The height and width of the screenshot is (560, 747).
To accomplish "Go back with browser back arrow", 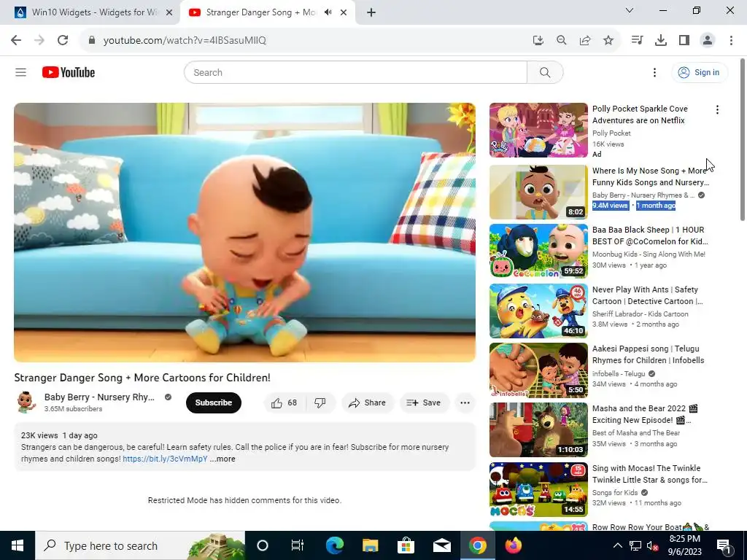I will pos(16,41).
